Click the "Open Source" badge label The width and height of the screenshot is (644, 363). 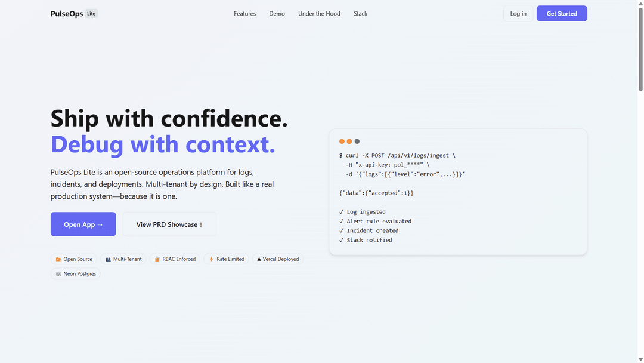tap(78, 259)
